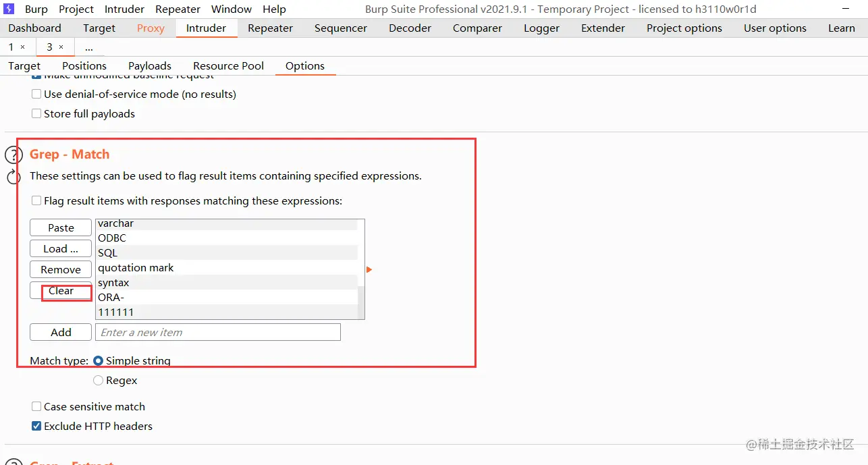
Task: Open the Logger tab
Action: click(541, 28)
